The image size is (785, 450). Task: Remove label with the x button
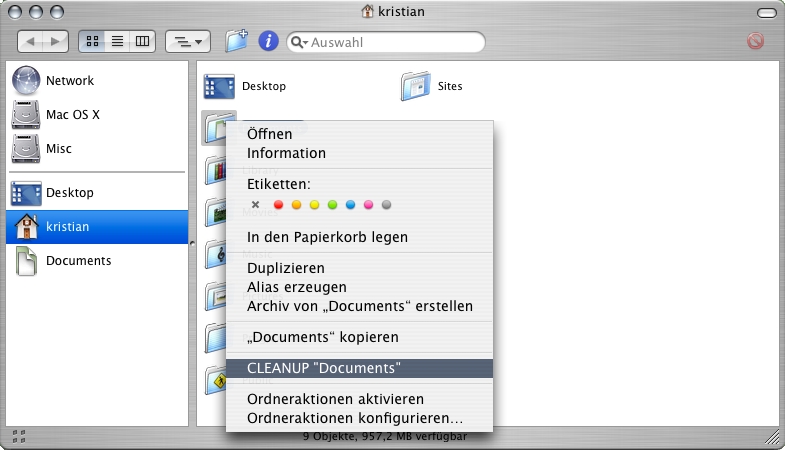[255, 205]
